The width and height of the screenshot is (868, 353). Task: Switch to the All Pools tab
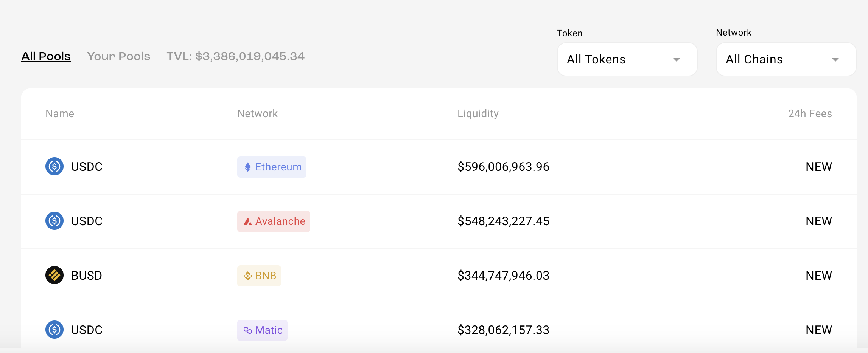[x=46, y=56]
